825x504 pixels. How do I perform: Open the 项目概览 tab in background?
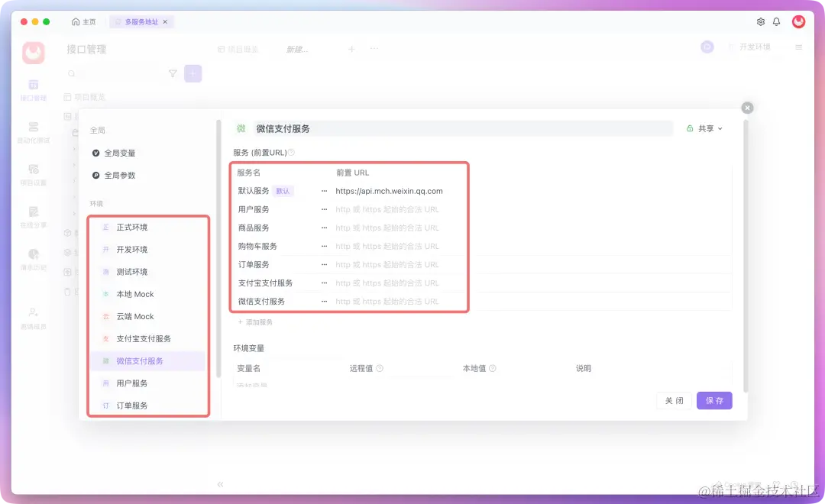coord(238,49)
